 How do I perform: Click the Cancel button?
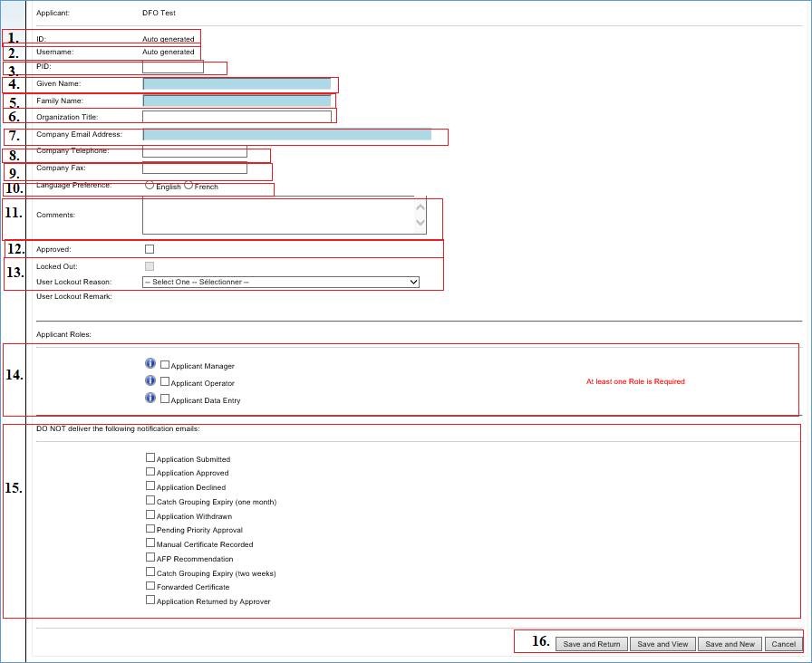[x=784, y=644]
